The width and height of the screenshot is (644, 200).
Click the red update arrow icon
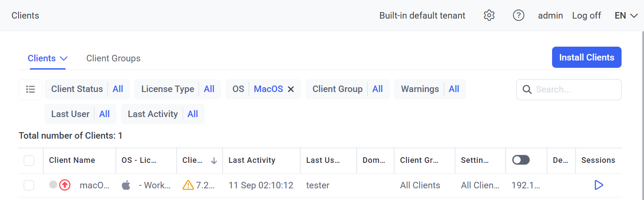click(65, 185)
